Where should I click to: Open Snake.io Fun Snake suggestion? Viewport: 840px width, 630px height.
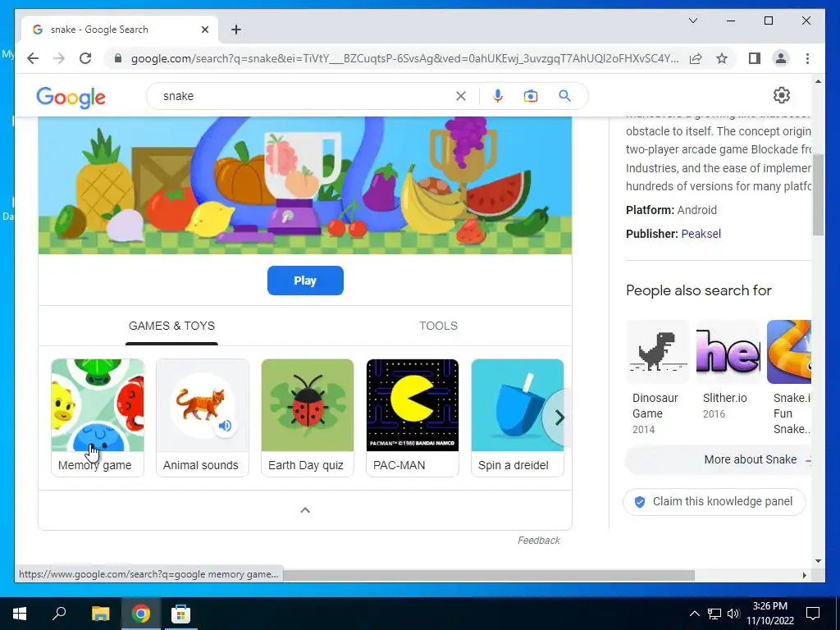click(790, 378)
